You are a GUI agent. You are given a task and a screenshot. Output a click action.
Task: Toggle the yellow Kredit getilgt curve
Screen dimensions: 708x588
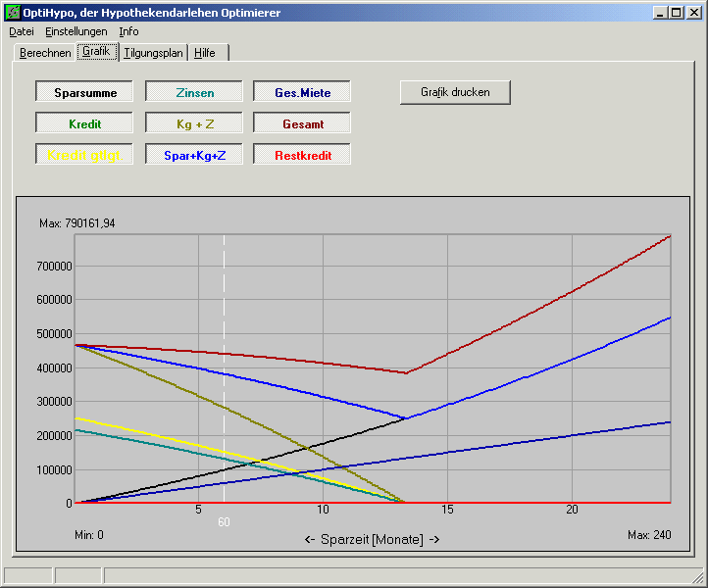point(85,156)
